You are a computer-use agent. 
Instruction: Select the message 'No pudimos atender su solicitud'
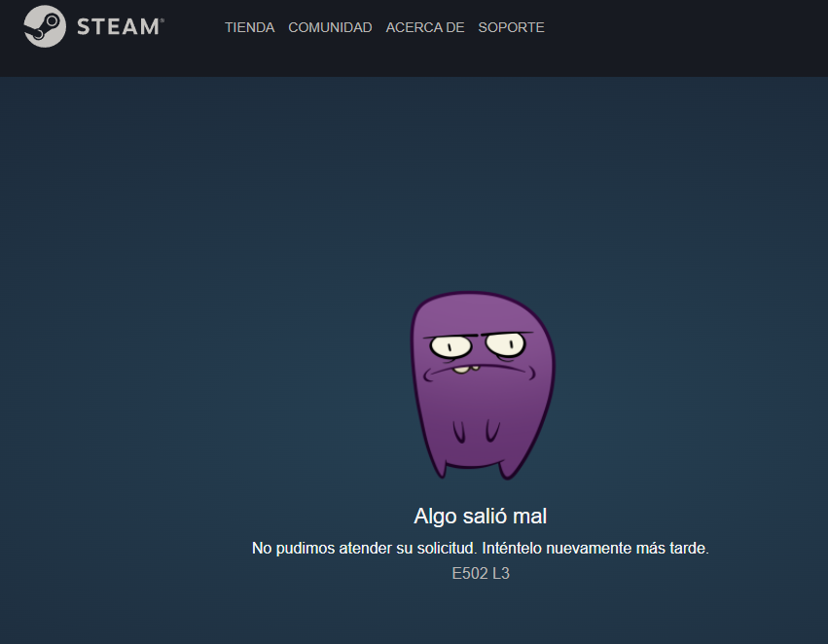click(x=364, y=549)
